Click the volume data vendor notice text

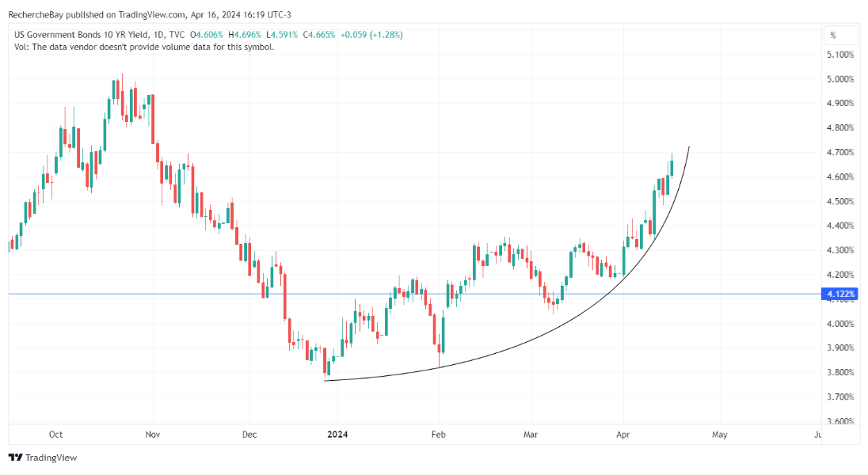coord(144,47)
